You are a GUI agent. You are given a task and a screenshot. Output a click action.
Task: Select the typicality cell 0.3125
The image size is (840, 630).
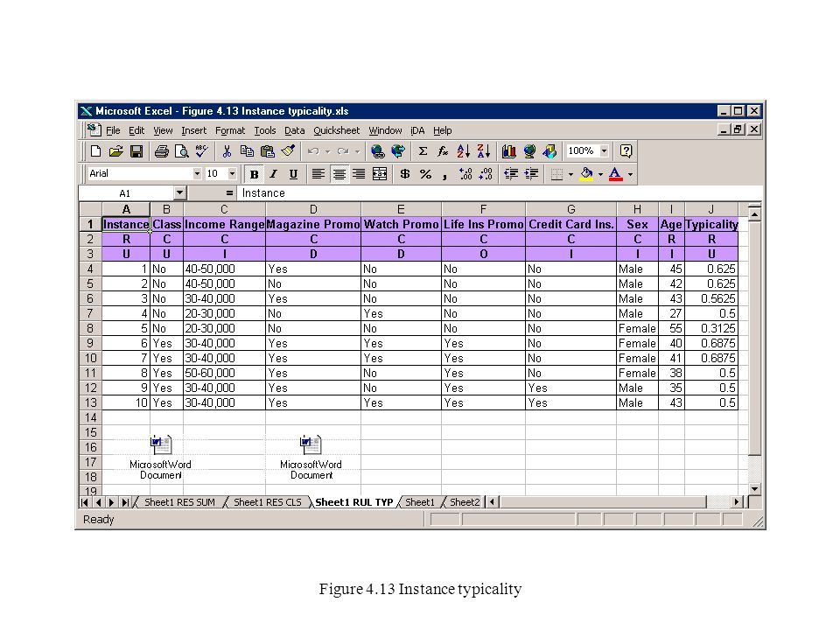pos(711,328)
